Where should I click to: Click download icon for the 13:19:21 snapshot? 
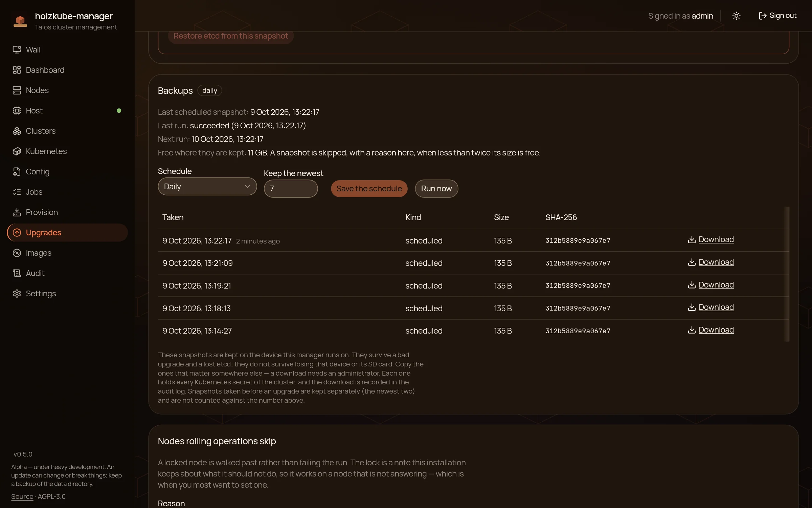pos(692,285)
